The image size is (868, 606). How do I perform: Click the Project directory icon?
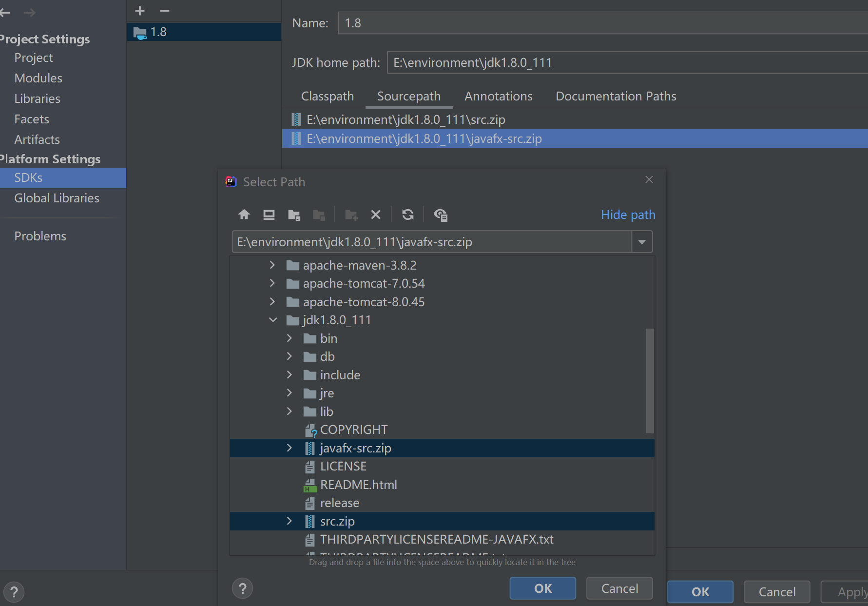pyautogui.click(x=294, y=215)
